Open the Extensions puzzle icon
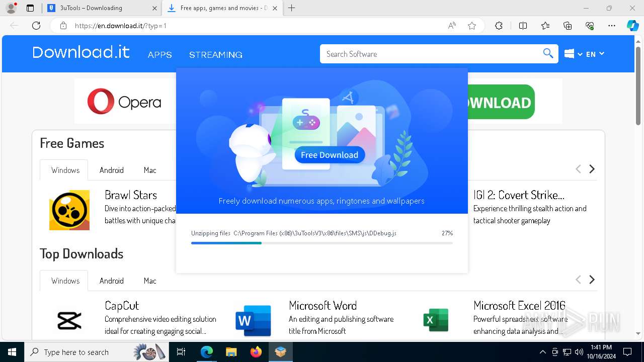This screenshot has width=644, height=362. click(499, 26)
